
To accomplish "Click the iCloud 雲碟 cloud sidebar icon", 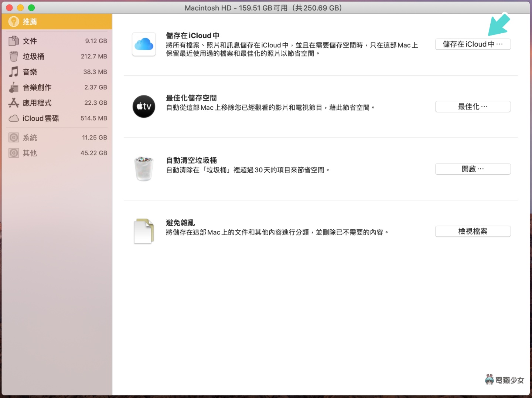I will click(x=14, y=118).
